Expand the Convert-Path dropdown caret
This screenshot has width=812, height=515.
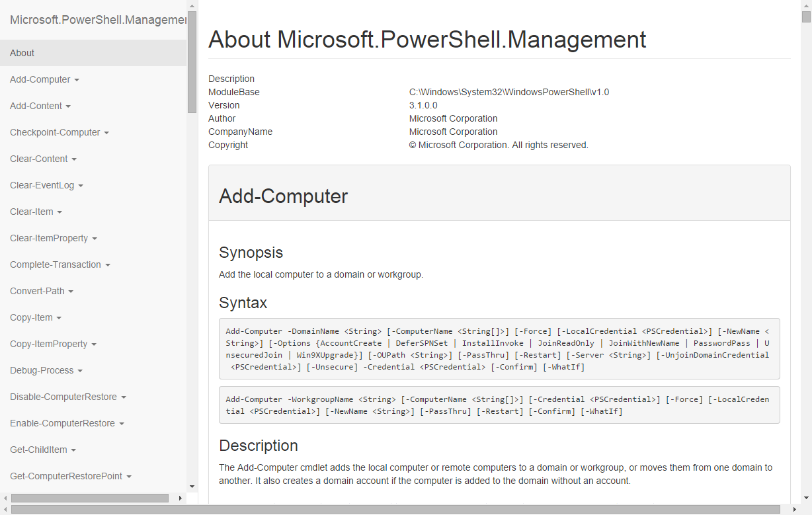click(71, 292)
